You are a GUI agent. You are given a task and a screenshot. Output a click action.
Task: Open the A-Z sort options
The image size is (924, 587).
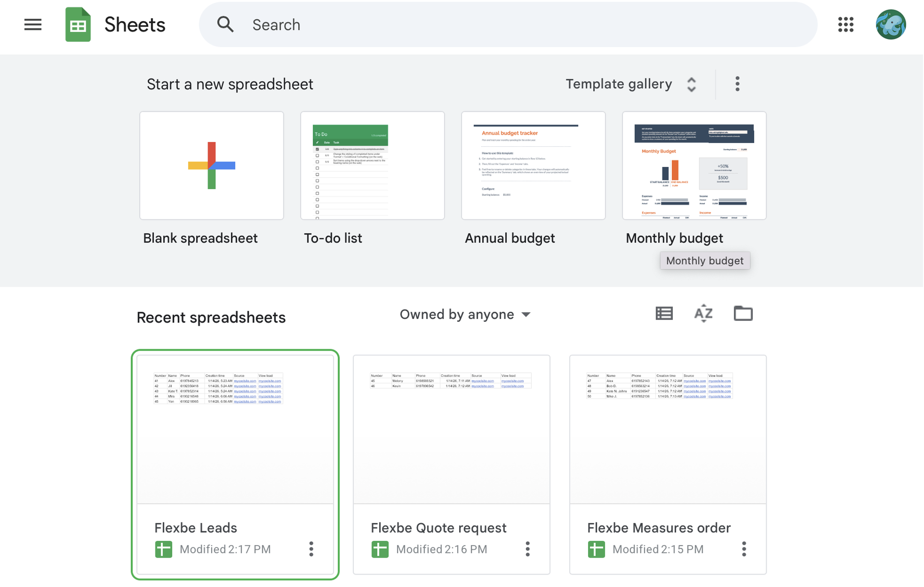tap(703, 314)
